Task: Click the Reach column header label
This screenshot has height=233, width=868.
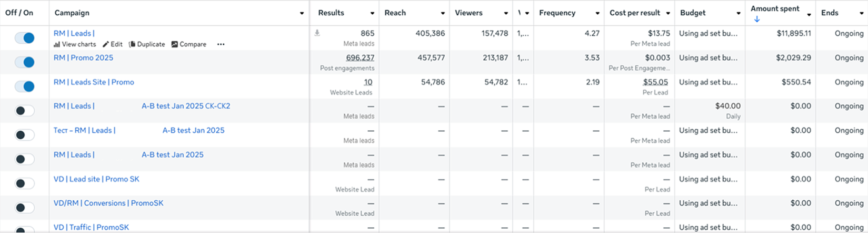Action: (x=395, y=13)
